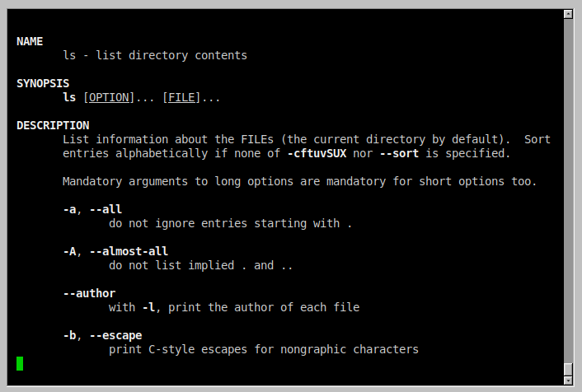Click the bold --all option text
The height and width of the screenshot is (392, 582).
point(106,209)
